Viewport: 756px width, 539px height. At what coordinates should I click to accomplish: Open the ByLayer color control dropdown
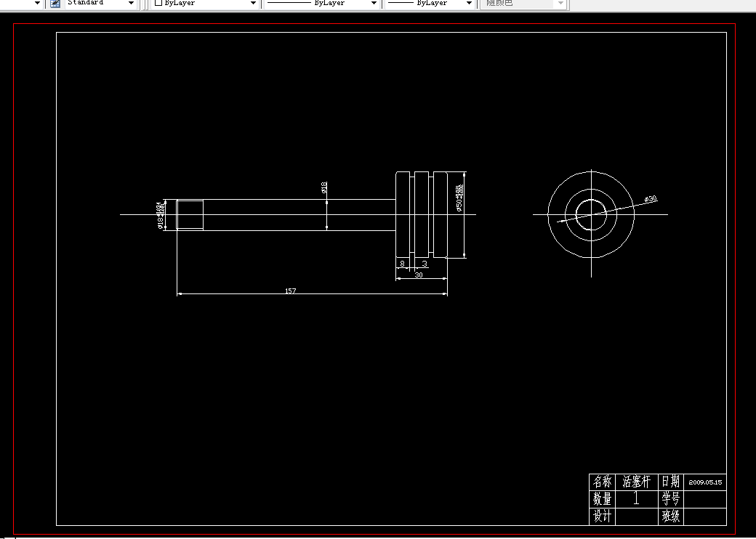click(x=205, y=3)
